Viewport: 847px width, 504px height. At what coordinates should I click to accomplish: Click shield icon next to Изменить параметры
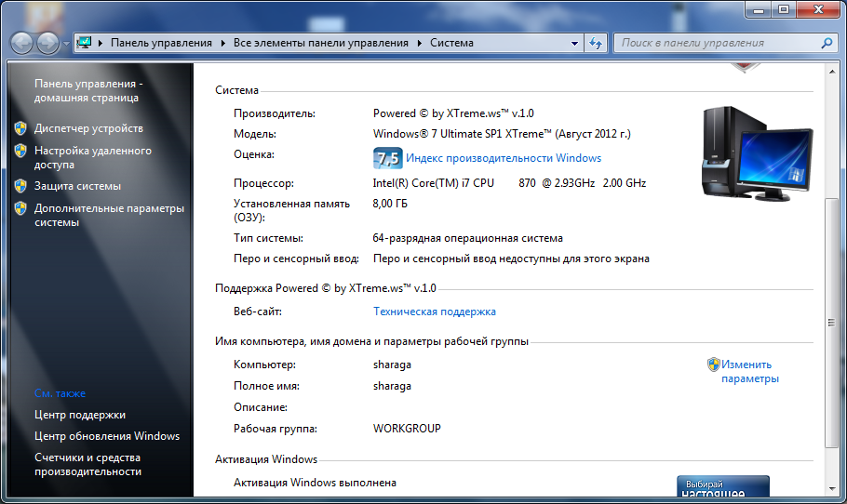coord(714,365)
